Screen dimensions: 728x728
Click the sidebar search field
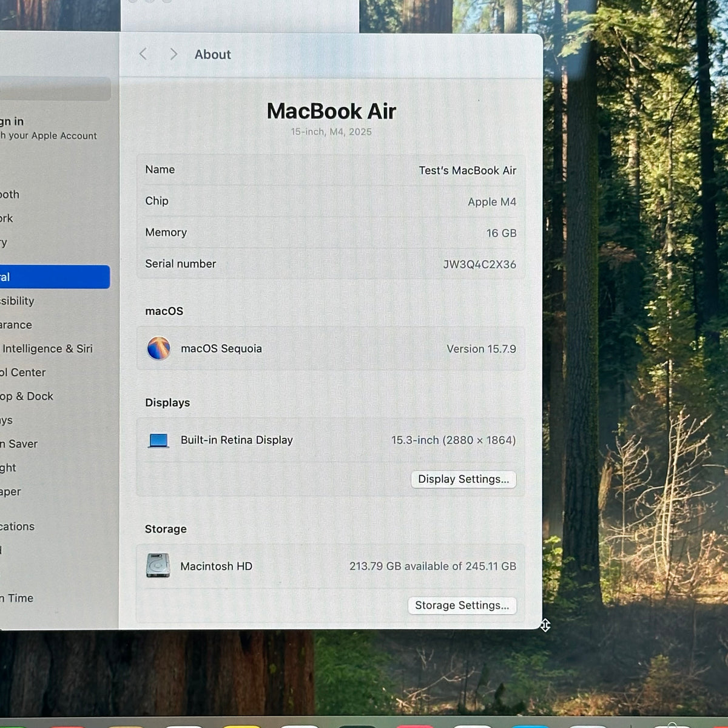[x=55, y=89]
